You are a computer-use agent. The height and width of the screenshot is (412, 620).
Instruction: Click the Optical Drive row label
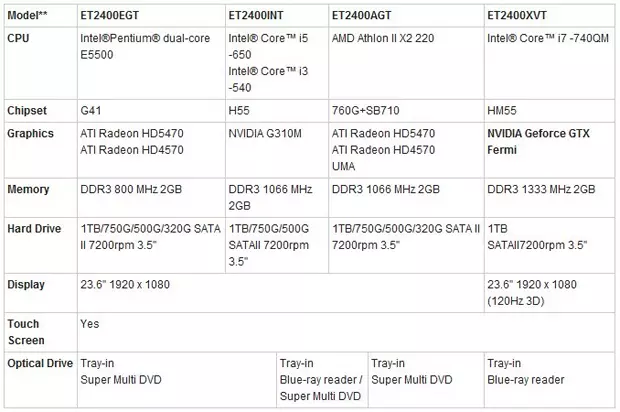point(40,363)
